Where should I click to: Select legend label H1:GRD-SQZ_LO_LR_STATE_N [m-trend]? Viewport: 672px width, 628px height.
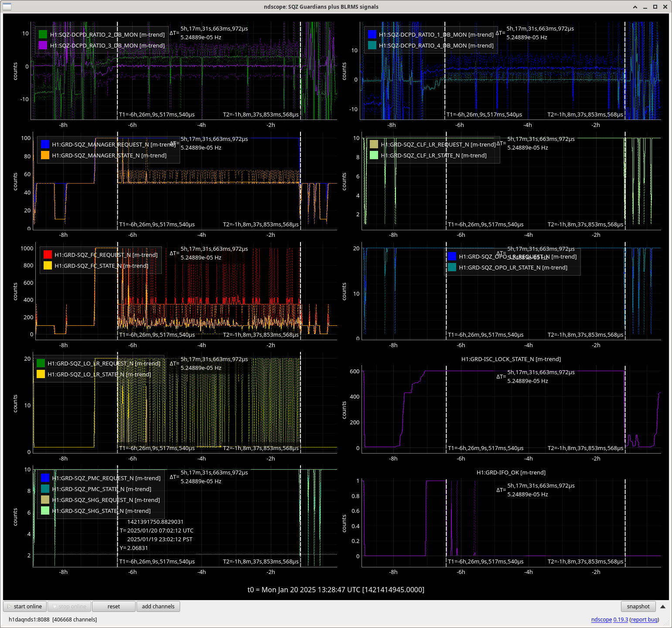[x=99, y=374]
